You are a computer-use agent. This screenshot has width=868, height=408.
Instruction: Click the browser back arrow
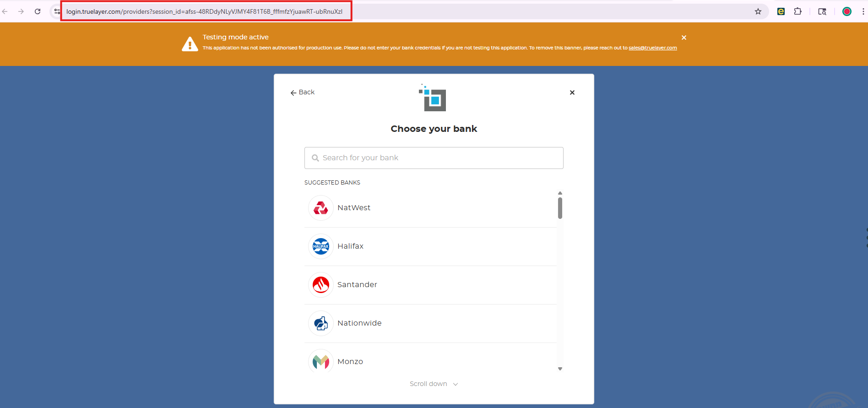[x=5, y=11]
